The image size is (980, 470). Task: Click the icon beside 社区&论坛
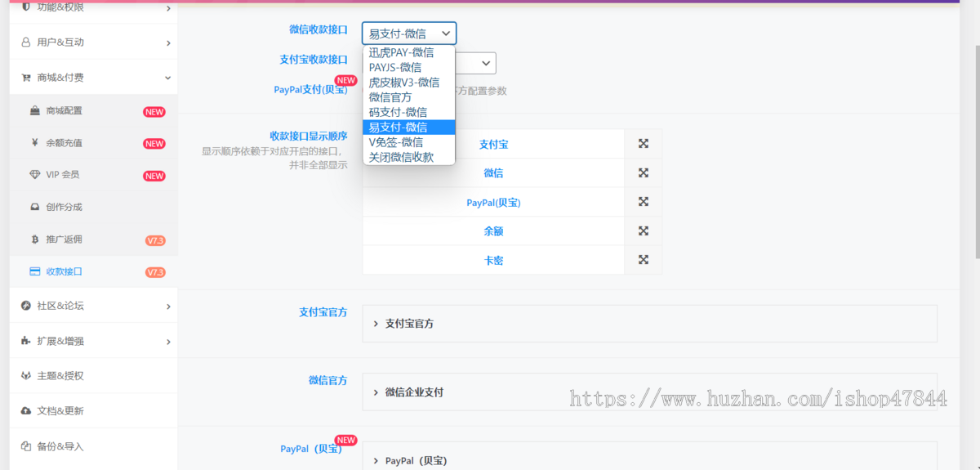26,306
